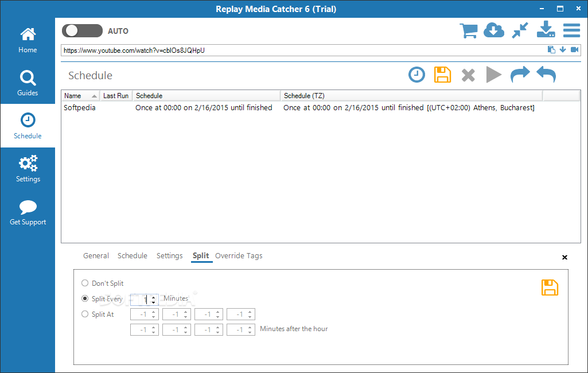The height and width of the screenshot is (373, 588).
Task: Click the video camera record icon in URL bar
Action: tap(574, 49)
